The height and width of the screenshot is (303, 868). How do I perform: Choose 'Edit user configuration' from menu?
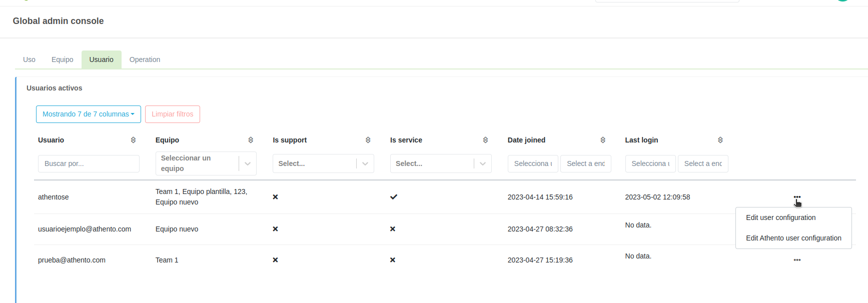tap(780, 217)
